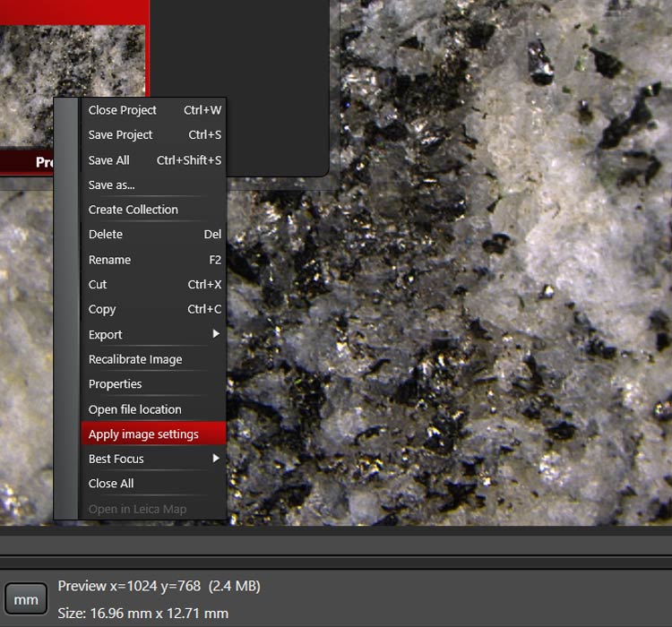This screenshot has width=672, height=627.
Task: Open Properties from the context menu
Action: 116,384
